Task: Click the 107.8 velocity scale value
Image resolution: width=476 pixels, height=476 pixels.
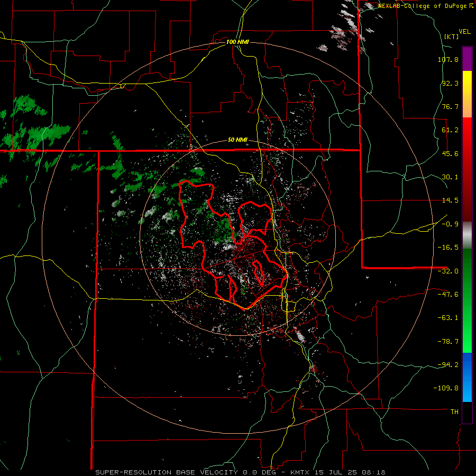Action: 448,59
